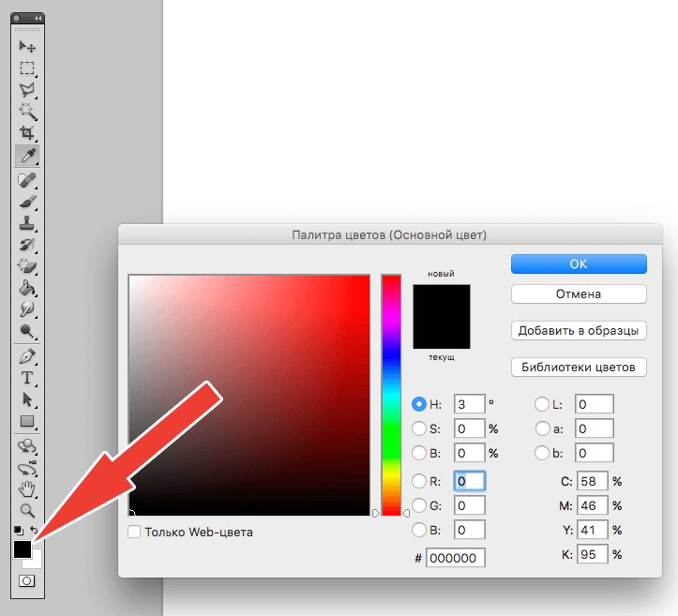Enable the Только Web-цвета checkbox
This screenshot has height=616, width=678.
click(134, 533)
